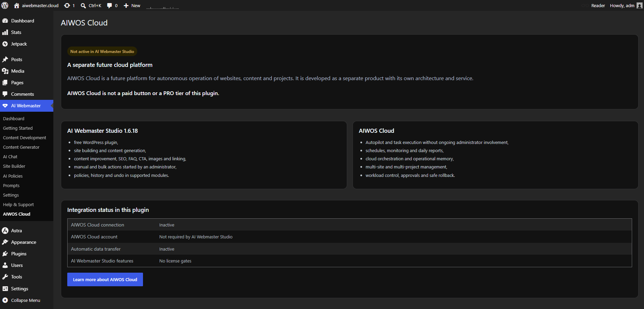Click the Jetpack icon
The image size is (644, 309).
click(x=5, y=44)
